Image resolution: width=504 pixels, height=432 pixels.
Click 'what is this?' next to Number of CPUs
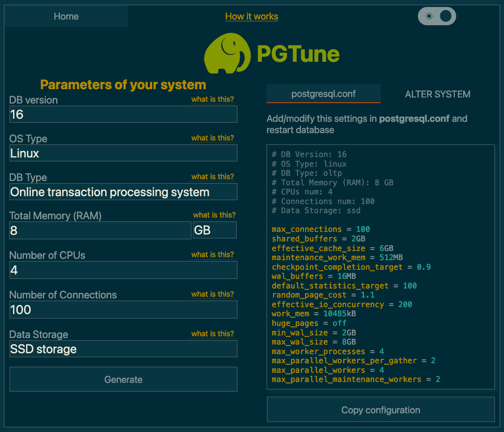point(213,255)
